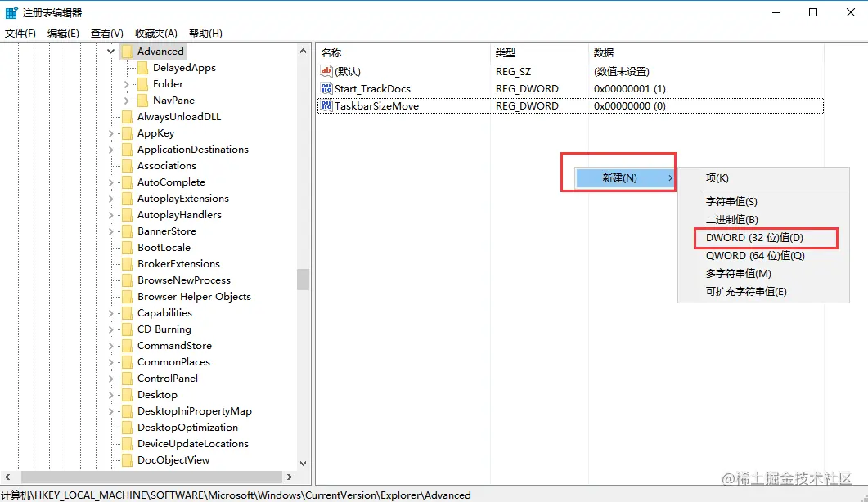Open the 帮助(H) menu
The width and height of the screenshot is (868, 502).
tap(205, 34)
